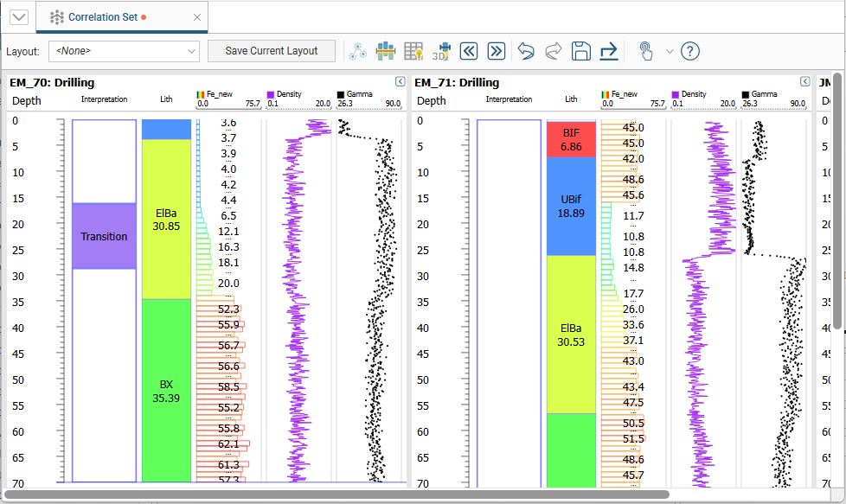Click the drillhole columns alignment icon
This screenshot has width=846, height=504.
[x=386, y=51]
